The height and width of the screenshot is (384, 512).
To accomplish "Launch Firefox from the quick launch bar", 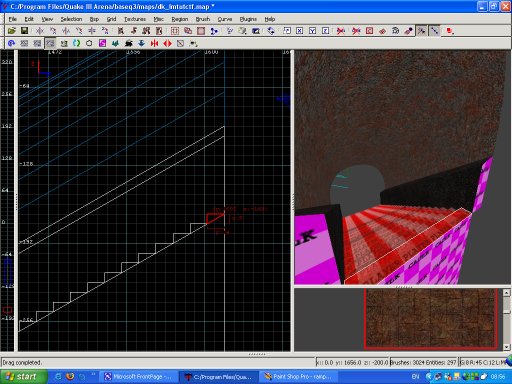I will [70, 377].
